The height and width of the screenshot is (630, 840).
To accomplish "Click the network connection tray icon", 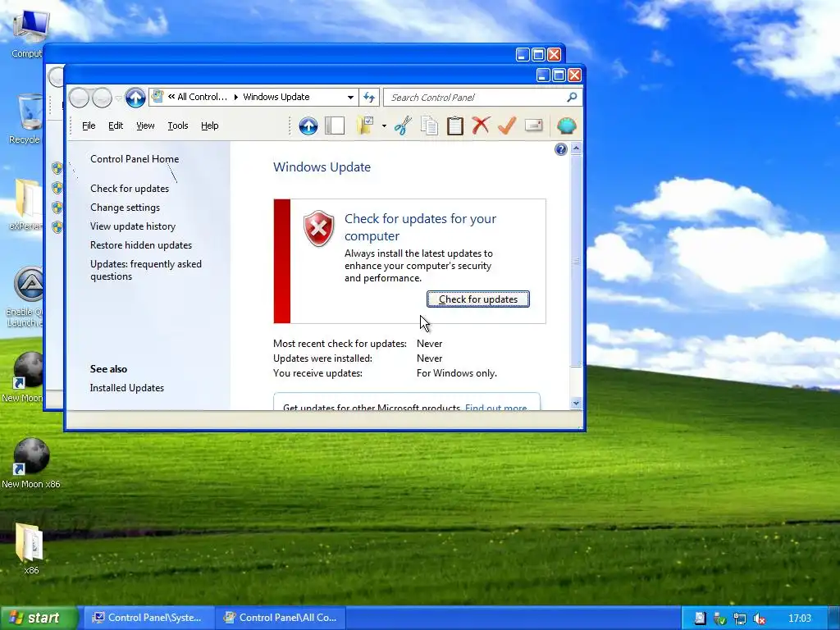I will 739,619.
